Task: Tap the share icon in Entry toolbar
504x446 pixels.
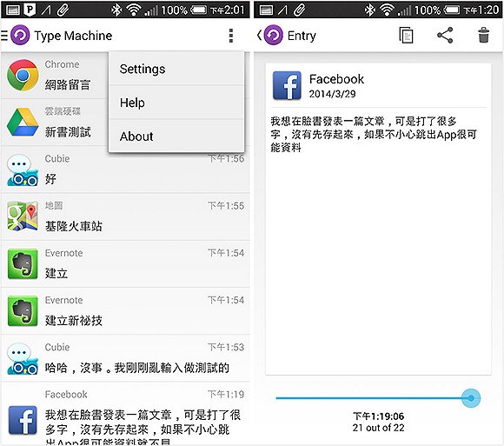Action: coord(445,36)
